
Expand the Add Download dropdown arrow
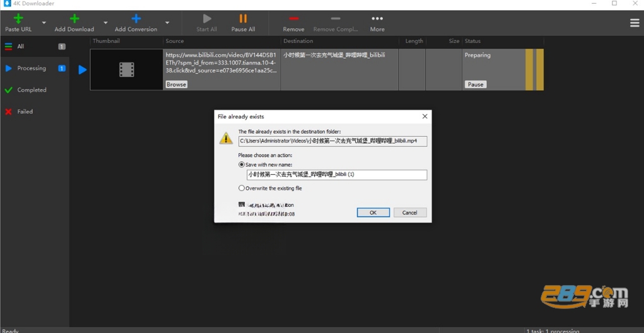click(105, 23)
